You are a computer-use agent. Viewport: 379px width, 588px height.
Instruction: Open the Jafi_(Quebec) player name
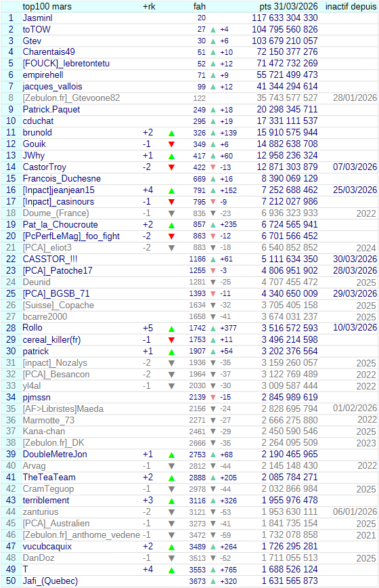coord(50,581)
